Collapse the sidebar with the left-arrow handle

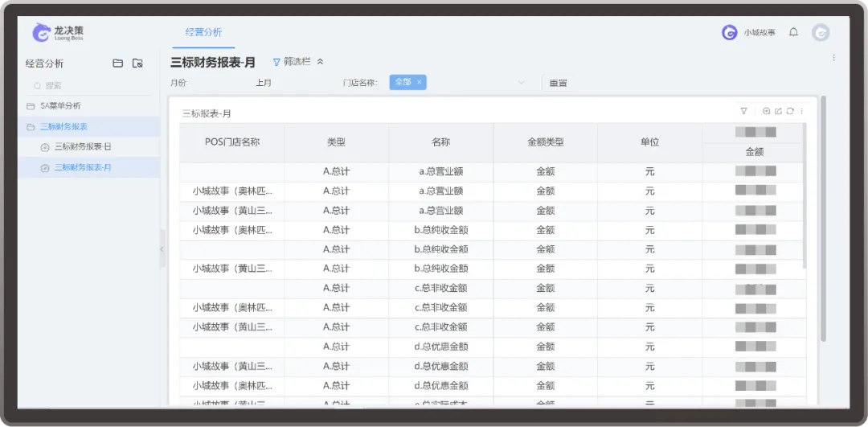coord(162,249)
